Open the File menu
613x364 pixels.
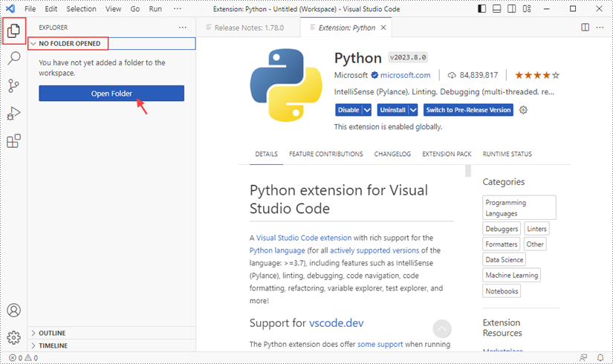pyautogui.click(x=30, y=9)
